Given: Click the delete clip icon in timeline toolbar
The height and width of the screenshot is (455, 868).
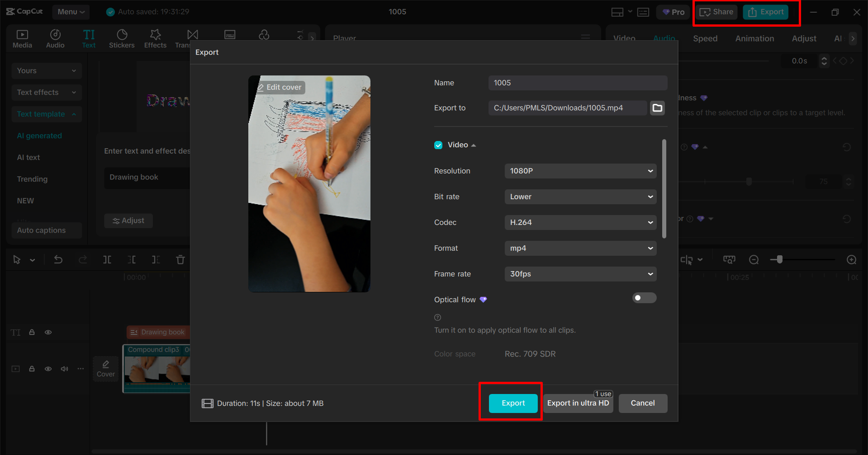Looking at the screenshot, I should pos(180,259).
